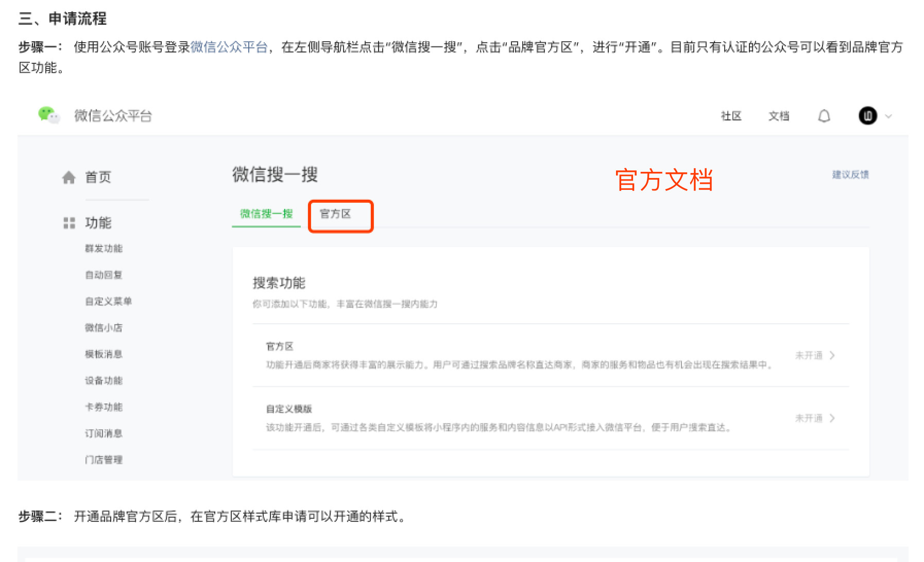This screenshot has width=924, height=562.
Task: Open 文档 in the top navigation
Action: [x=779, y=116]
